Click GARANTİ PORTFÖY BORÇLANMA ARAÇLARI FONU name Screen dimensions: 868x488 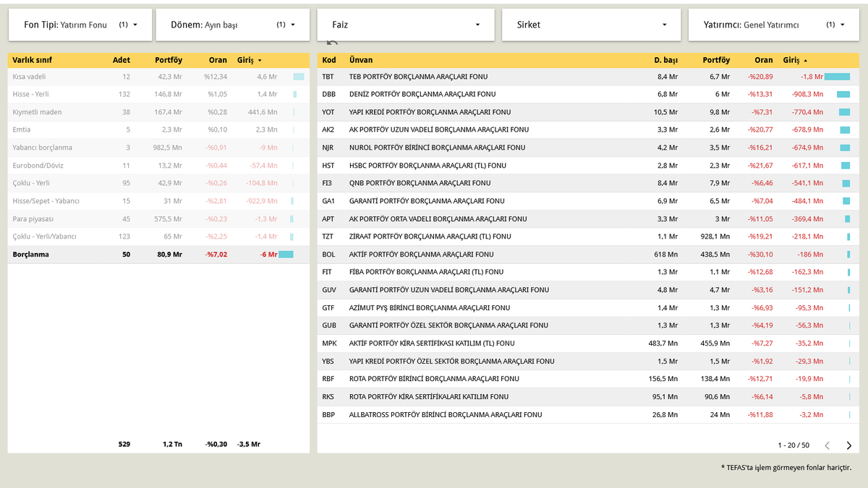pos(427,201)
